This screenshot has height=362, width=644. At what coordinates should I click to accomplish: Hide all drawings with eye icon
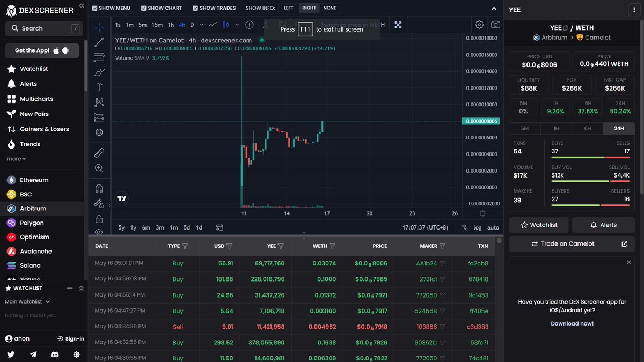tap(99, 232)
